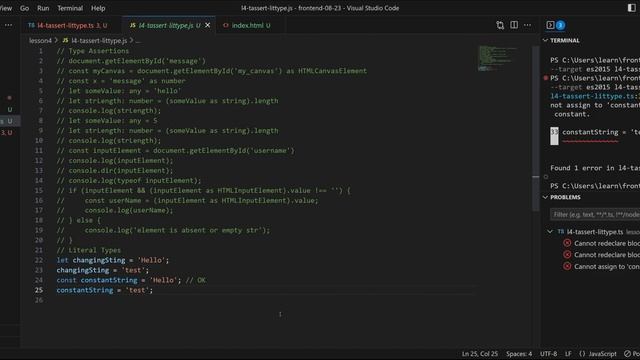Click 'Ln 25, Col 25' in status bar
Screen dimensions: 640x360
(x=480, y=354)
